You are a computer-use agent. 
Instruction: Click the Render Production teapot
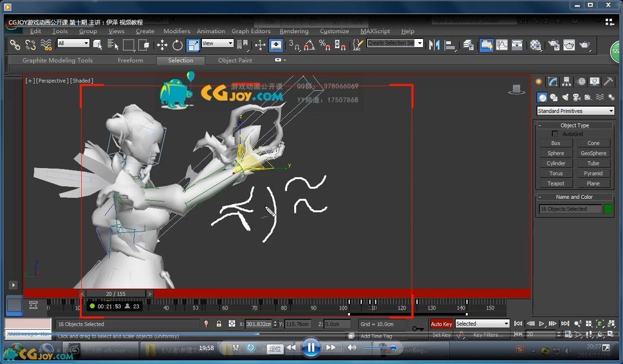click(x=585, y=45)
